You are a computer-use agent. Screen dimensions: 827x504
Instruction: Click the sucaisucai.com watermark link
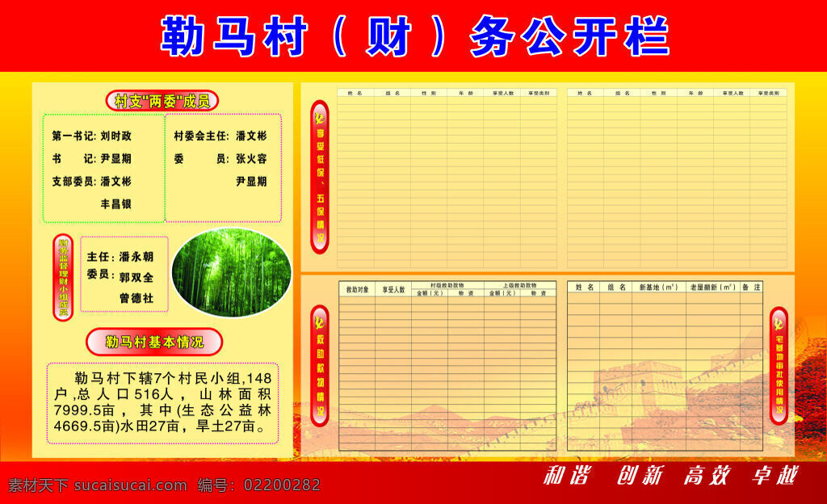click(131, 485)
